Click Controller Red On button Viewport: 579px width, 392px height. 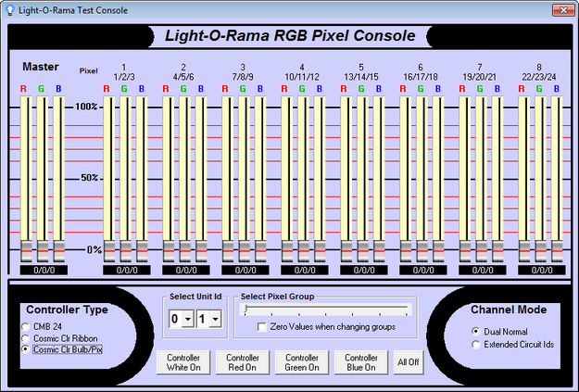pos(243,362)
